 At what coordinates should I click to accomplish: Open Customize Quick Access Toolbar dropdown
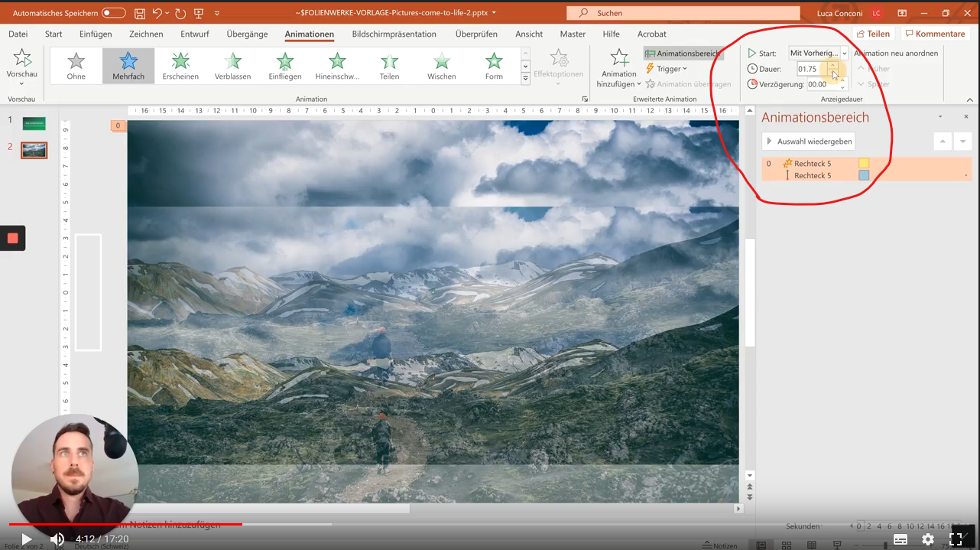pos(217,13)
